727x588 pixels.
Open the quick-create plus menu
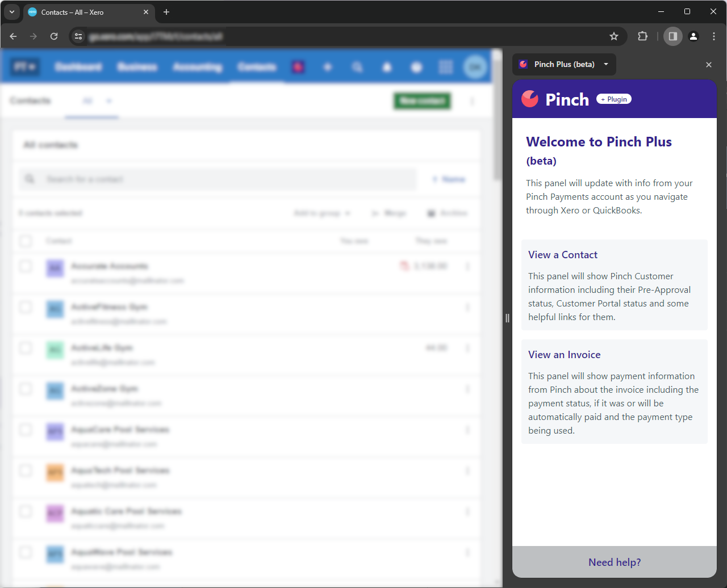(328, 67)
